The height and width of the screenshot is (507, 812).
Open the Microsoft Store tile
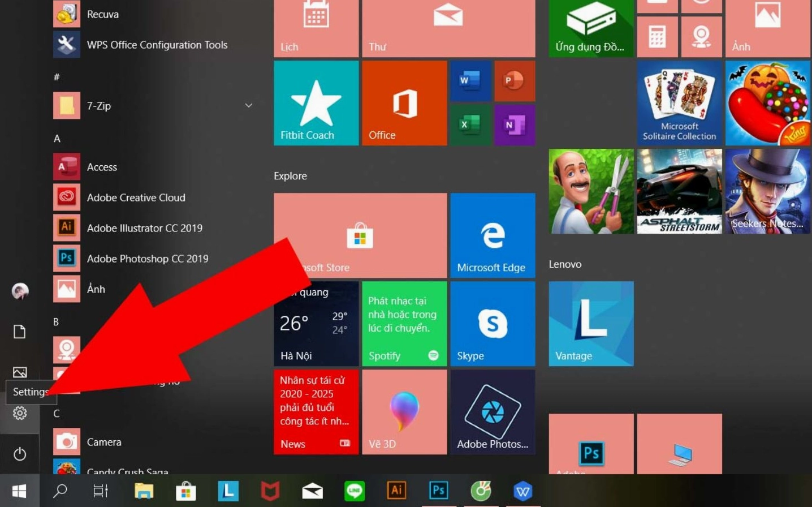pyautogui.click(x=360, y=235)
